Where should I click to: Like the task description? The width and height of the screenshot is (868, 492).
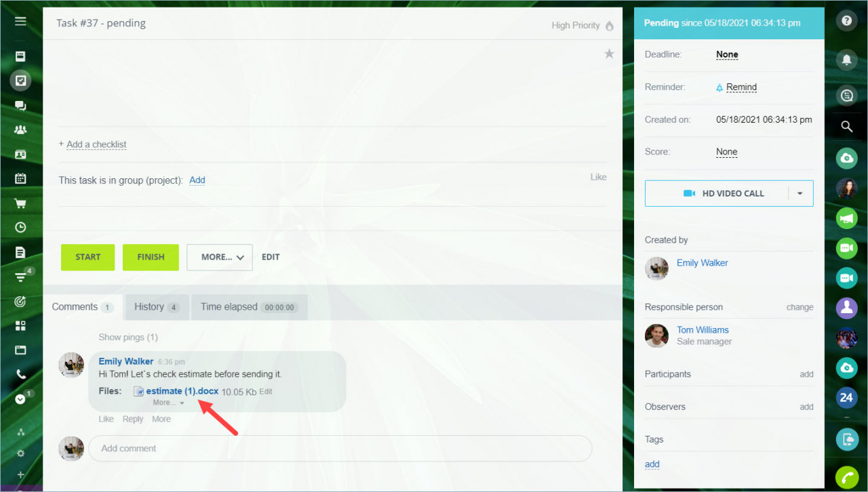(x=598, y=177)
